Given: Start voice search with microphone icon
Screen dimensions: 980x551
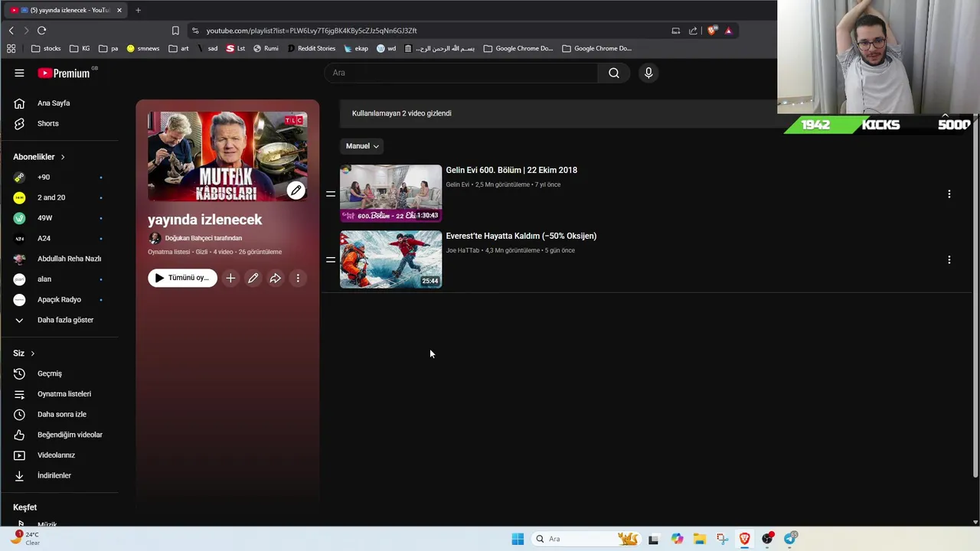Looking at the screenshot, I should [x=648, y=73].
